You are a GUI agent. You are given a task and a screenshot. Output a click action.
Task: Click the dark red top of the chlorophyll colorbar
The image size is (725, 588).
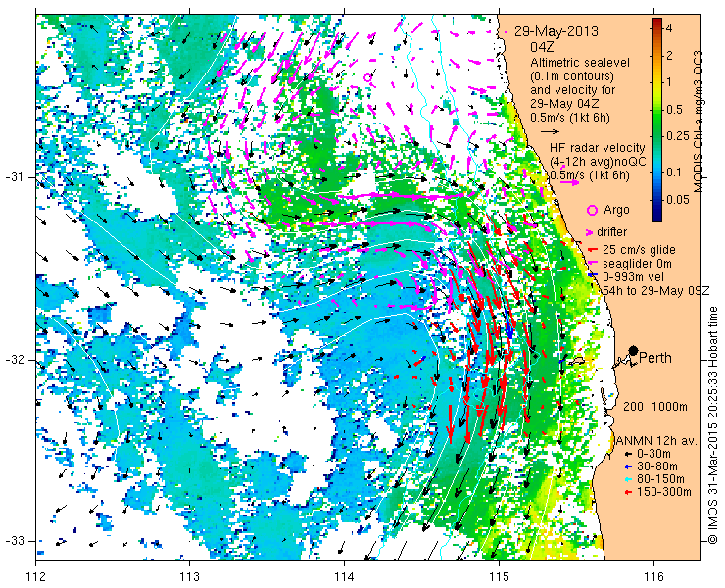pos(657,24)
